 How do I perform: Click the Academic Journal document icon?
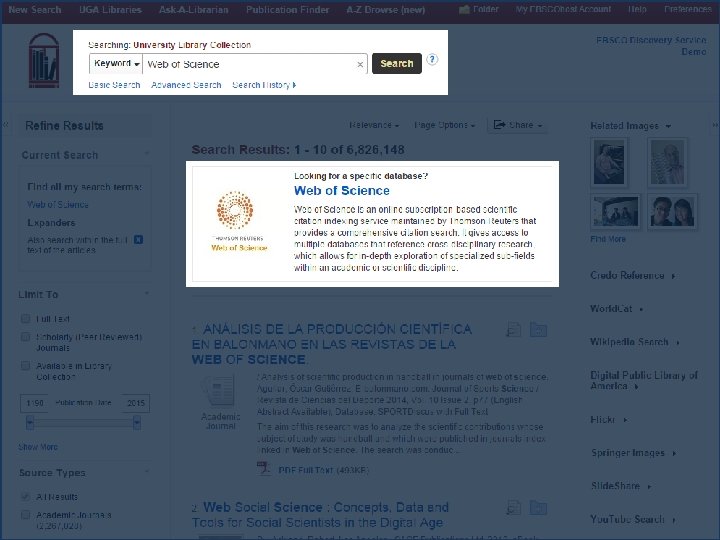click(219, 391)
